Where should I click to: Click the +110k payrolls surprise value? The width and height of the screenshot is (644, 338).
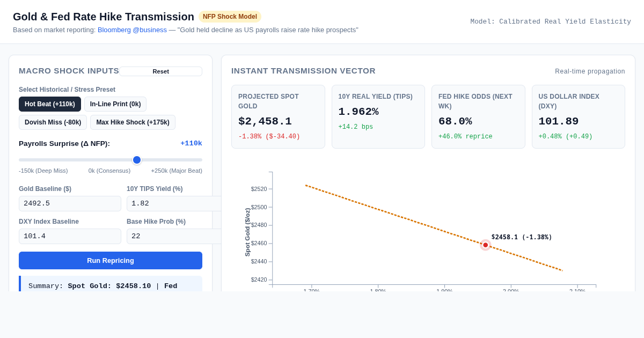click(191, 143)
